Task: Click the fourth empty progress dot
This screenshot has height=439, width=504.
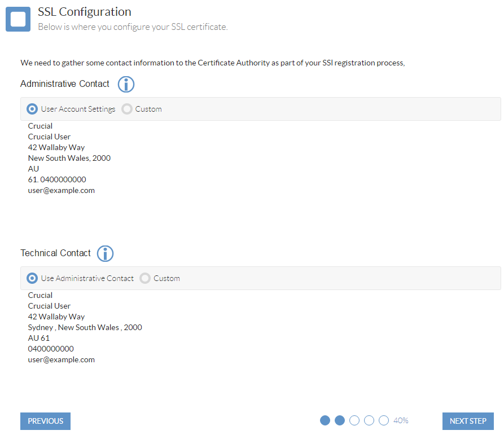Action: 369,420
